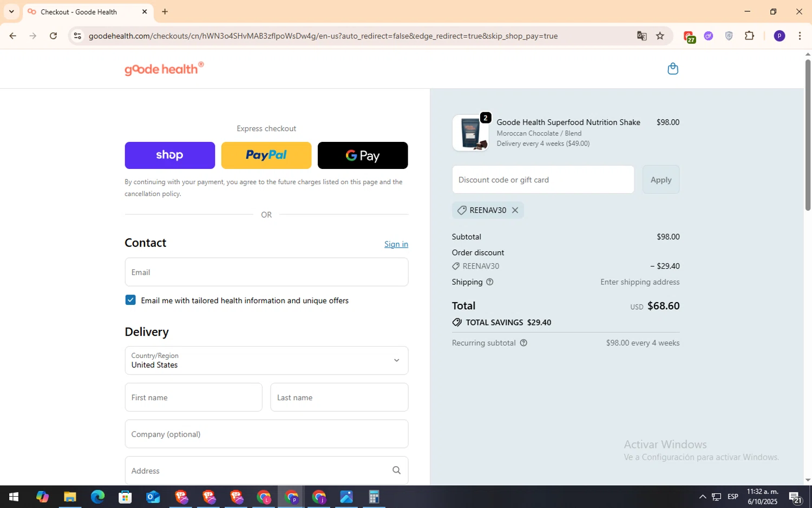This screenshot has height=508, width=812.
Task: Open the shield extension icon
Action: [729, 36]
